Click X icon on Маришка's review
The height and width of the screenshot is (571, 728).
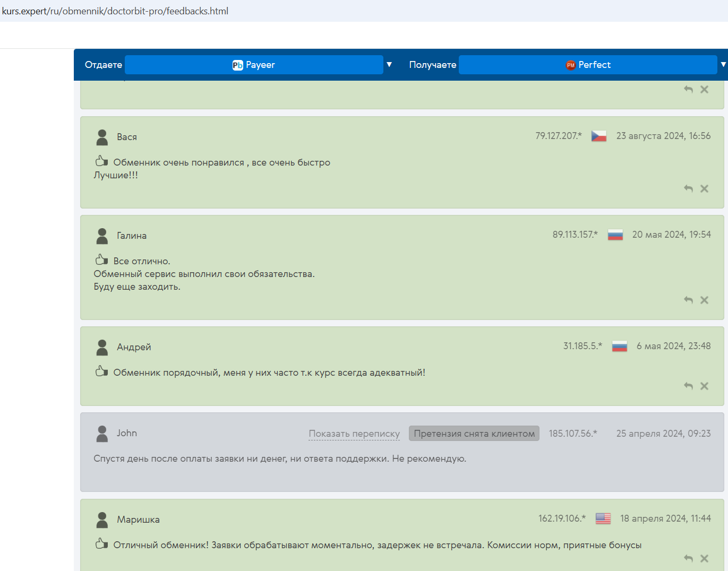[704, 558]
